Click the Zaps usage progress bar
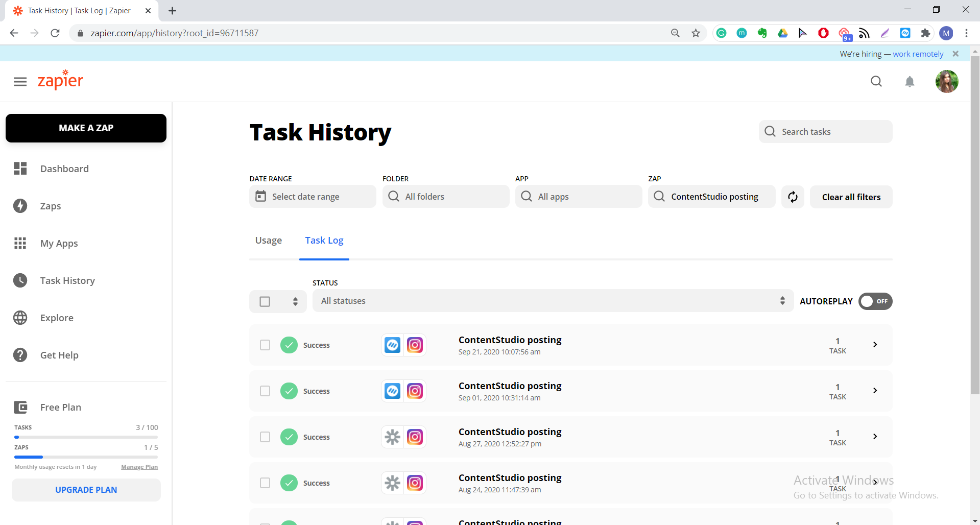Screen dimensions: 980x525 pos(86,457)
